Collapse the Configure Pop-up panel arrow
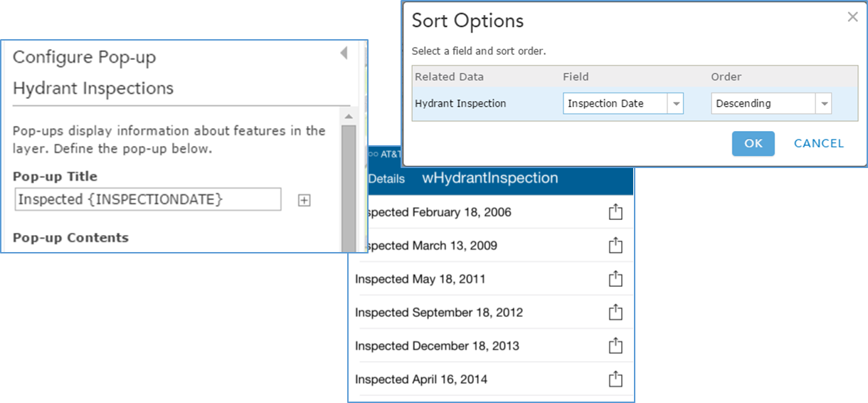This screenshot has width=868, height=403. pyautogui.click(x=344, y=53)
